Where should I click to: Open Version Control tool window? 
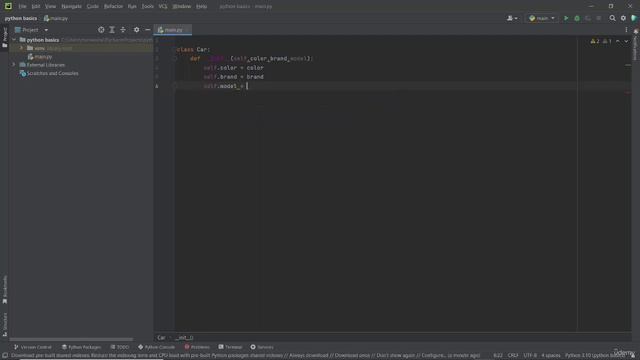[33, 347]
